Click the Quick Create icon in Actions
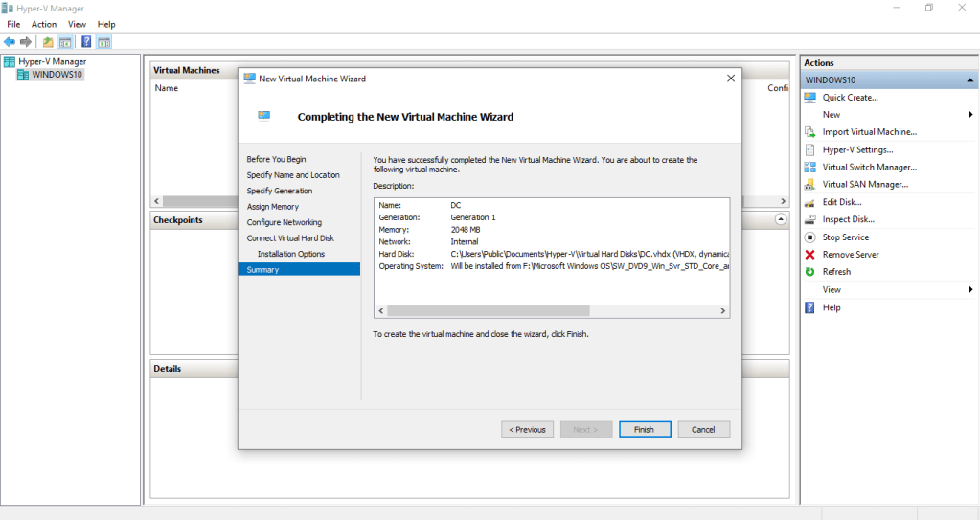 [x=810, y=98]
